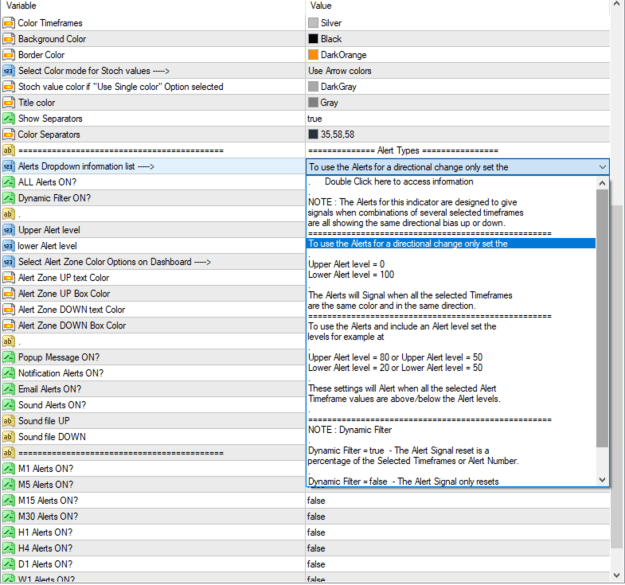
Task: Click dropdown list scroll down arrow
Action: point(602,480)
